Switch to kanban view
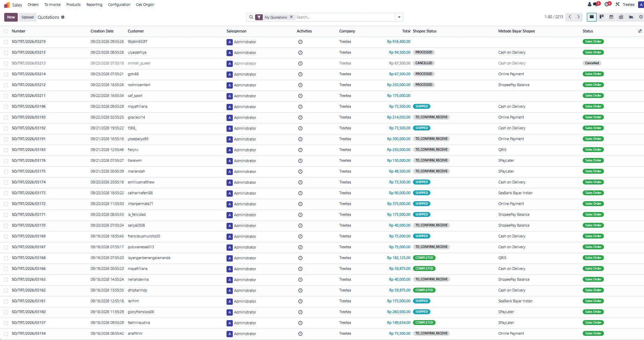 click(601, 17)
